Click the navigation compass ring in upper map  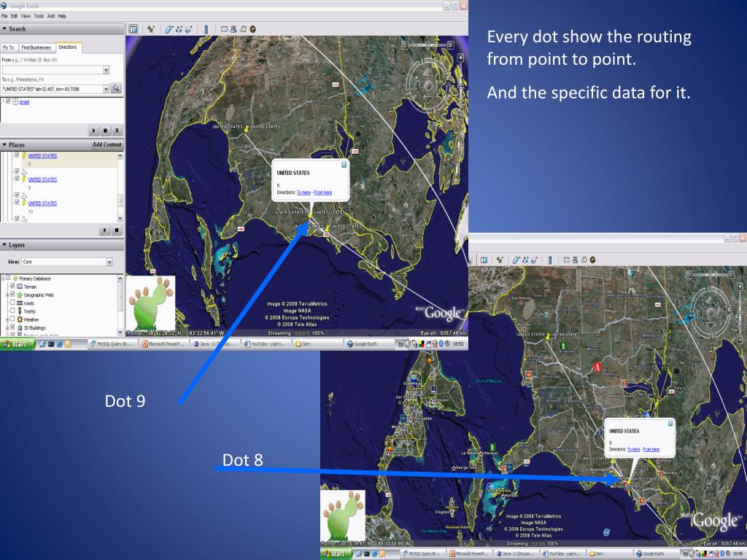tap(427, 87)
